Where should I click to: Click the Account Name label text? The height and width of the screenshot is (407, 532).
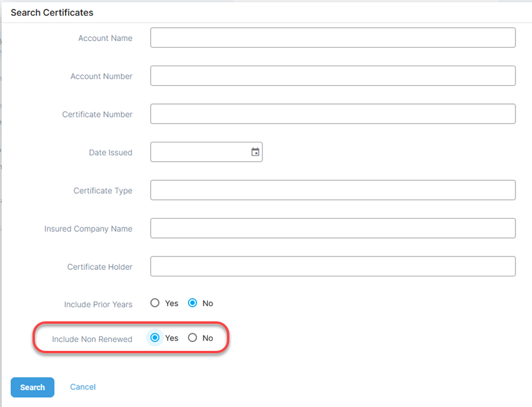pos(105,38)
